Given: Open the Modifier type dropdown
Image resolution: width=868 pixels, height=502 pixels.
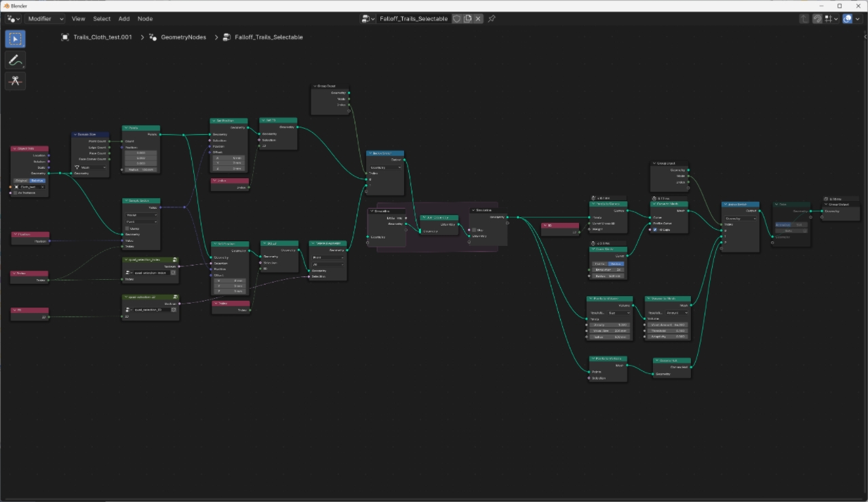Looking at the screenshot, I should tap(45, 19).
